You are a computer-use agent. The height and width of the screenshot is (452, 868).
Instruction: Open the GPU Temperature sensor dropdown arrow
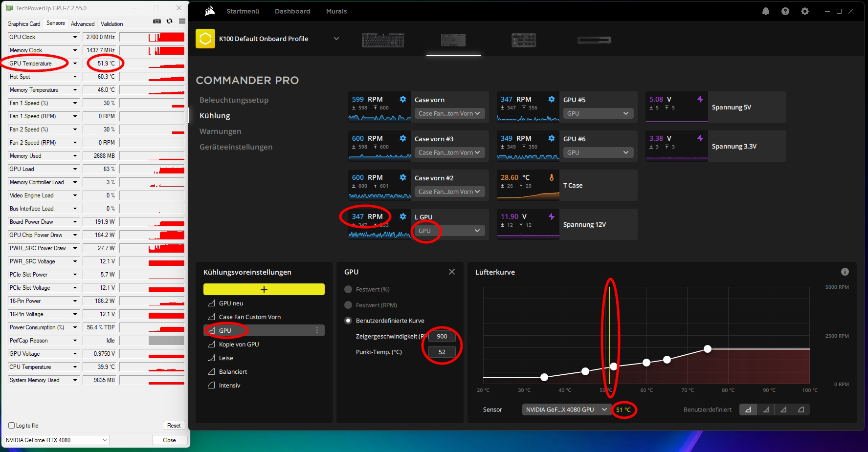point(75,64)
